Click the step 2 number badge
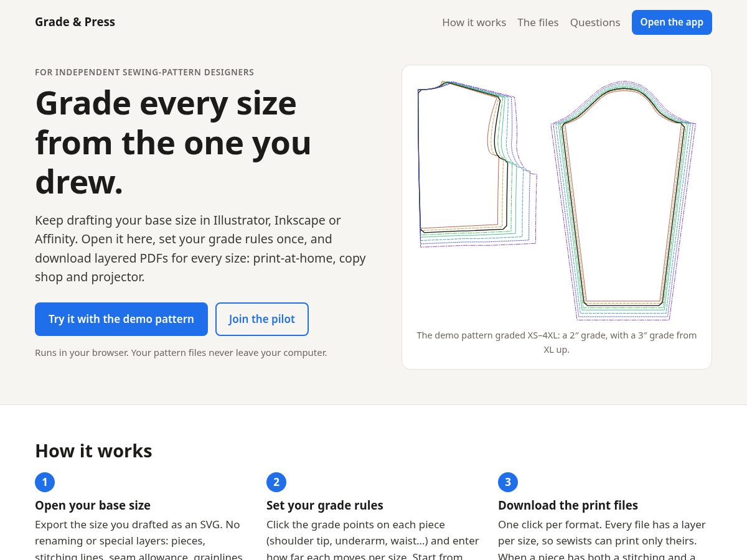747x560 pixels. click(276, 482)
